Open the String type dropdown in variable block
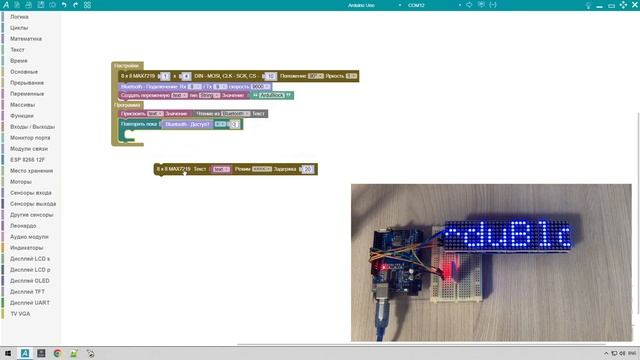Viewport: 640px width, 360px height. [209, 96]
